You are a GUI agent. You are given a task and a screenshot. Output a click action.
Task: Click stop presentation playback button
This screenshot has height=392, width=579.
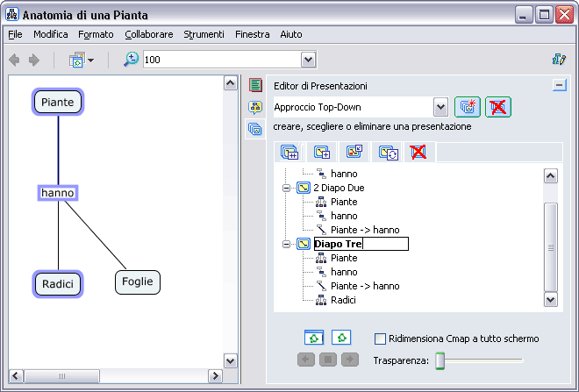(328, 360)
